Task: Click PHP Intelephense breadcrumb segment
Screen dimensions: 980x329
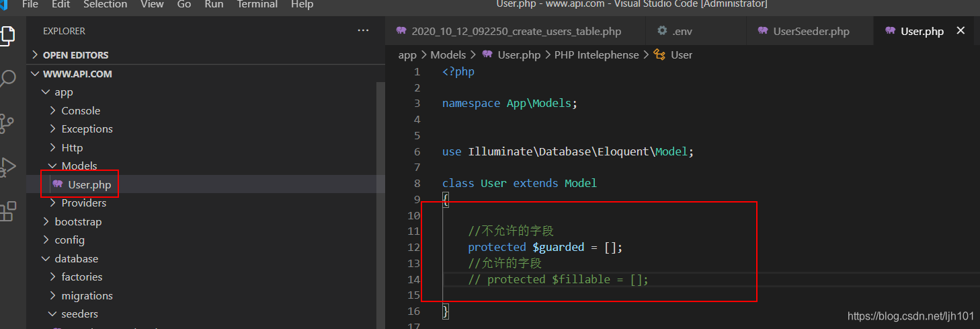Action: pos(596,55)
